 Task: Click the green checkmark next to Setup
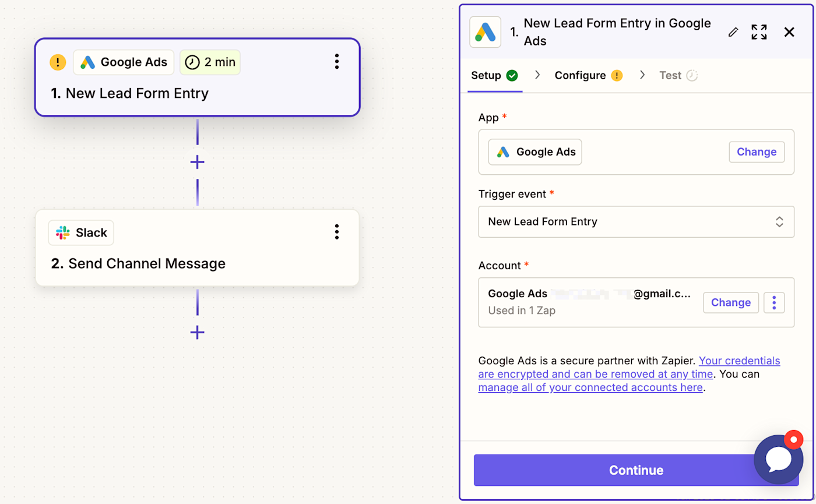(x=512, y=75)
